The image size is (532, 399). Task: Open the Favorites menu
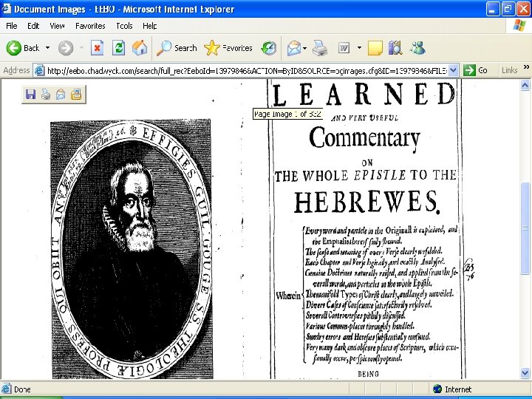point(90,26)
